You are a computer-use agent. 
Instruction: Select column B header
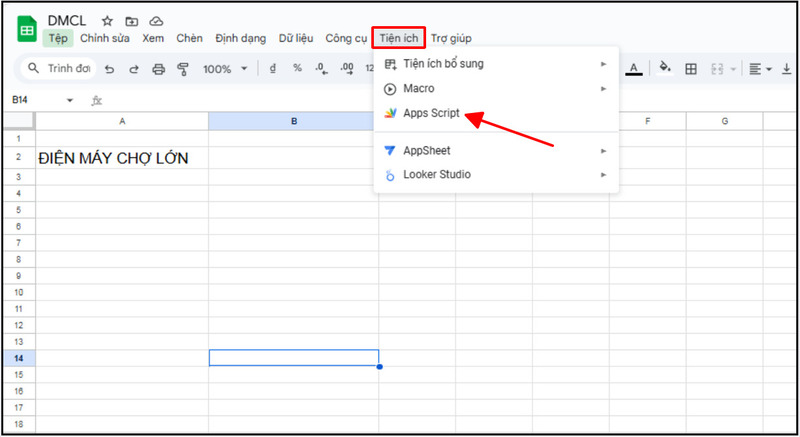coord(293,121)
